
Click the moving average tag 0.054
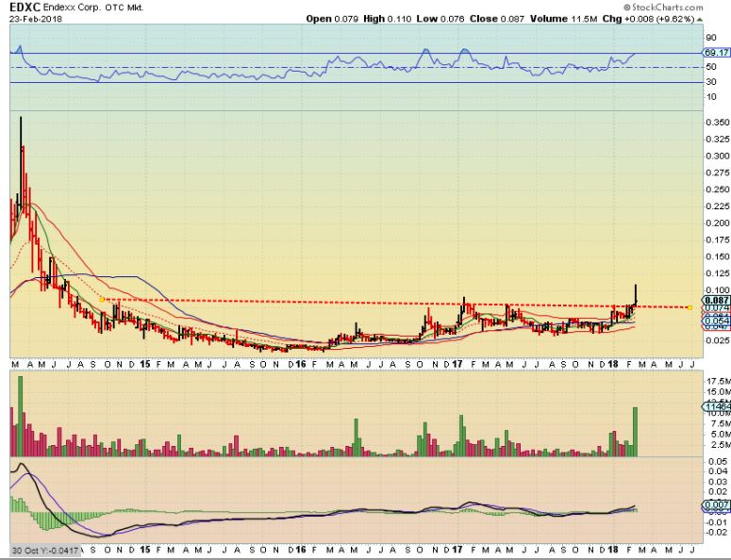point(717,321)
